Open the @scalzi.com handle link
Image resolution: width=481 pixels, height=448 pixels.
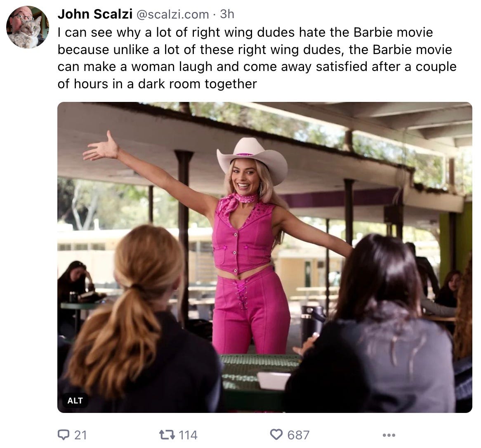[172, 14]
